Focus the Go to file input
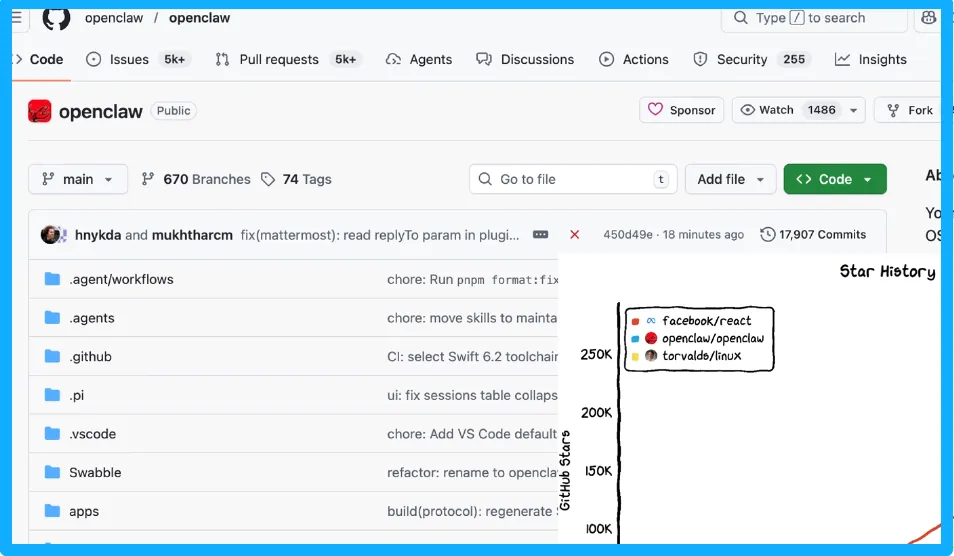This screenshot has width=954, height=556. coord(573,179)
